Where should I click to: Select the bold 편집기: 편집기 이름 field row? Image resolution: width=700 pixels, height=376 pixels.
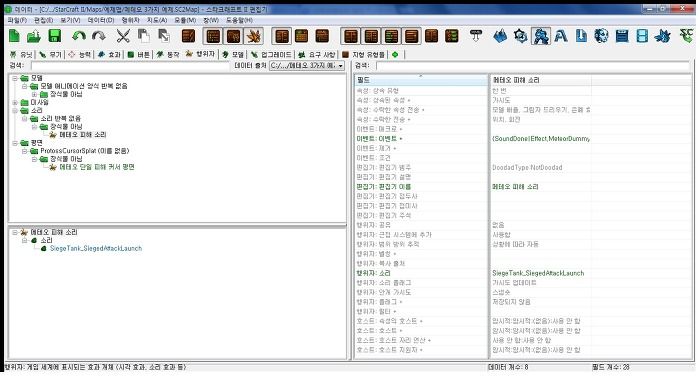coord(421,187)
